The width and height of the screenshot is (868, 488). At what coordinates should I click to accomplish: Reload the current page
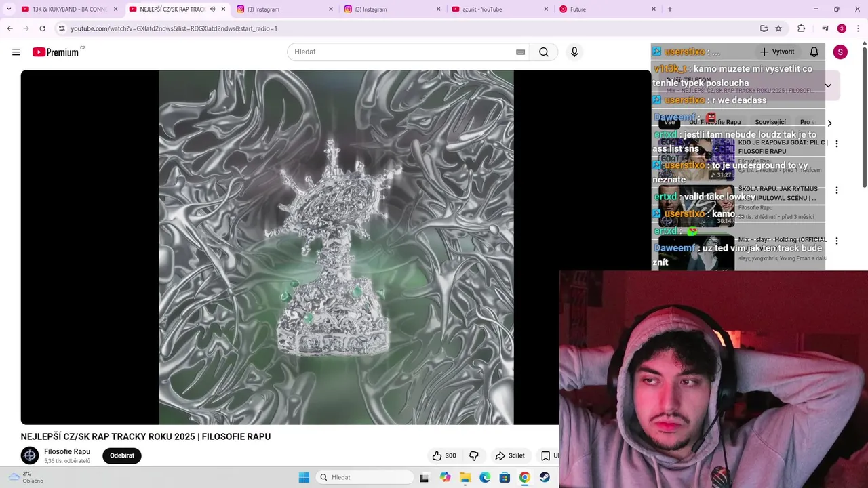click(x=42, y=28)
